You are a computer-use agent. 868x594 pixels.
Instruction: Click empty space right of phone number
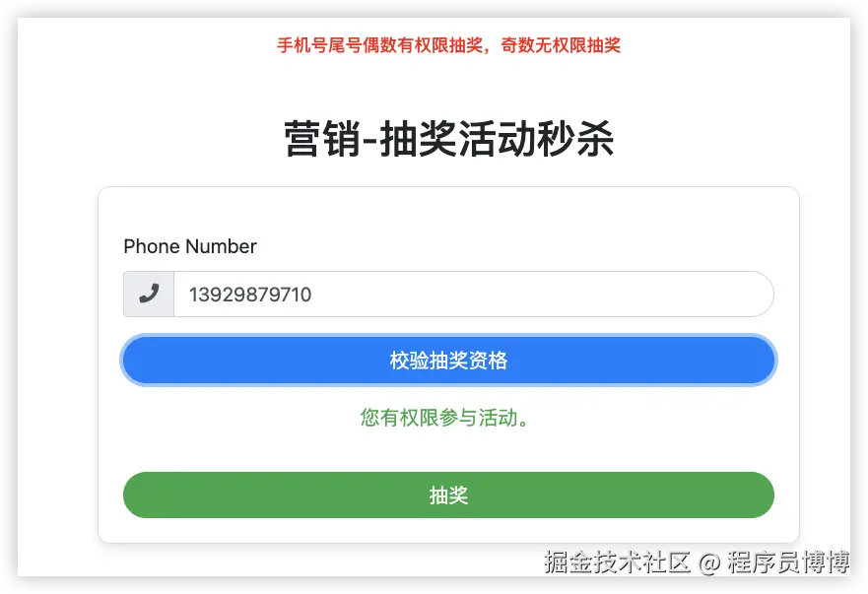click(x=543, y=294)
